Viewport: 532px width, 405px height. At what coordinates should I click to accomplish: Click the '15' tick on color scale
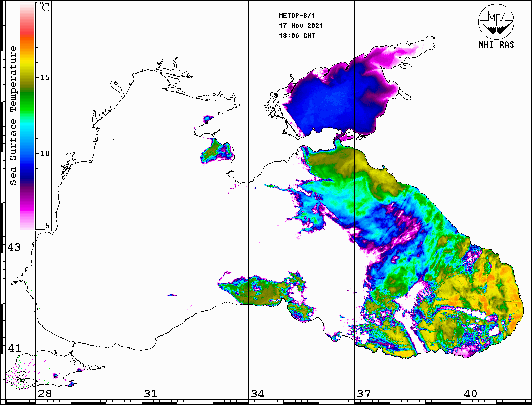tap(45, 77)
